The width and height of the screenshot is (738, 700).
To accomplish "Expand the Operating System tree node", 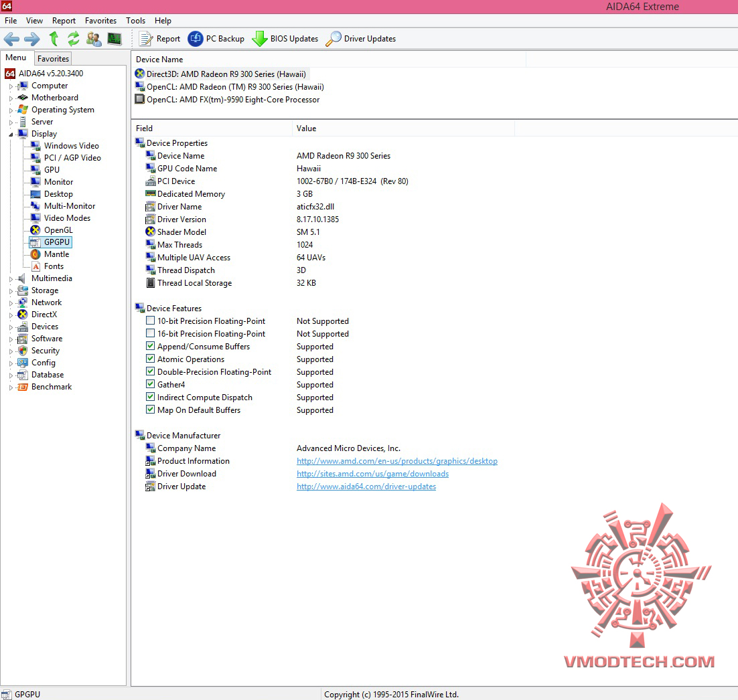I will [11, 110].
